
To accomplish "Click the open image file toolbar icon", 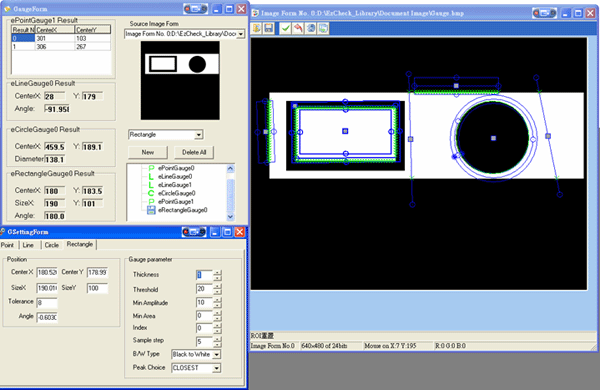I will [256, 28].
